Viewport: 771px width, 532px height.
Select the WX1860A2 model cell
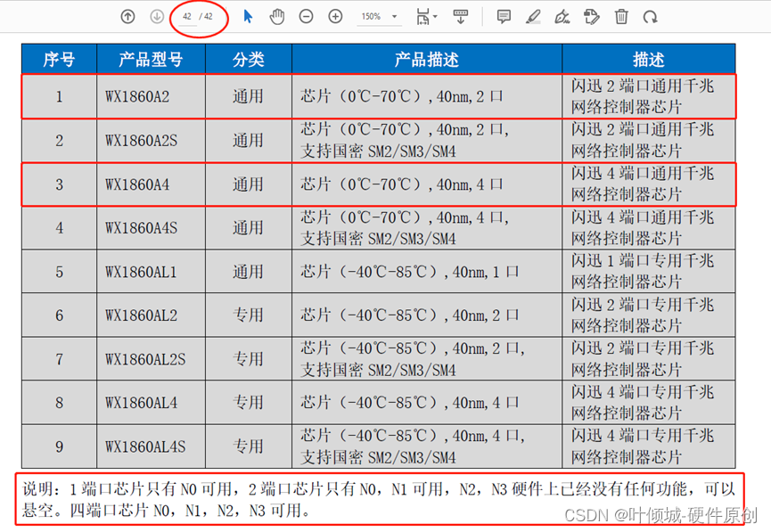(151, 96)
